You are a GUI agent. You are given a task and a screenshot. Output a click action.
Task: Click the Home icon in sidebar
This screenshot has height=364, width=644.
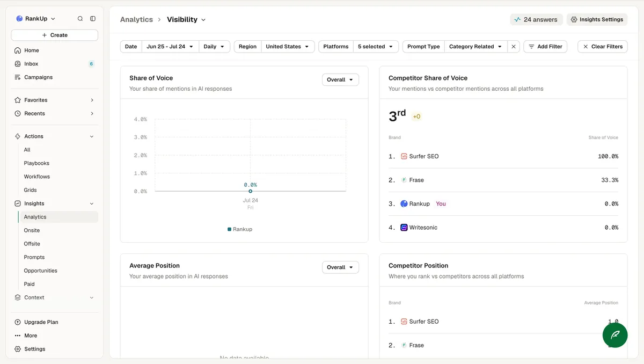[x=18, y=50]
